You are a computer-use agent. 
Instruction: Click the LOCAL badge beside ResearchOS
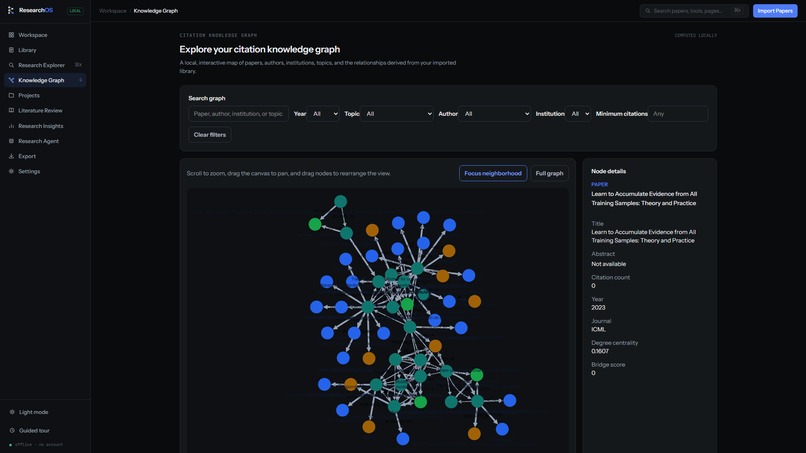(75, 11)
